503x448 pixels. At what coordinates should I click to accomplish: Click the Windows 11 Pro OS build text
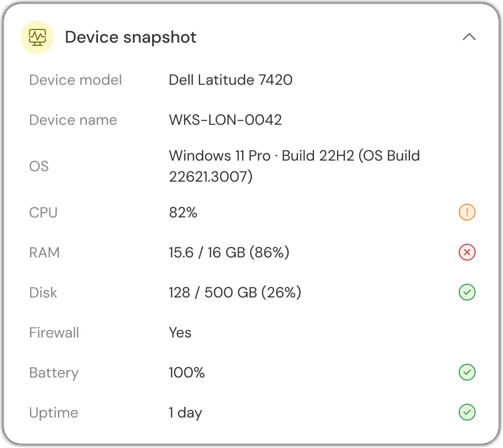click(294, 166)
